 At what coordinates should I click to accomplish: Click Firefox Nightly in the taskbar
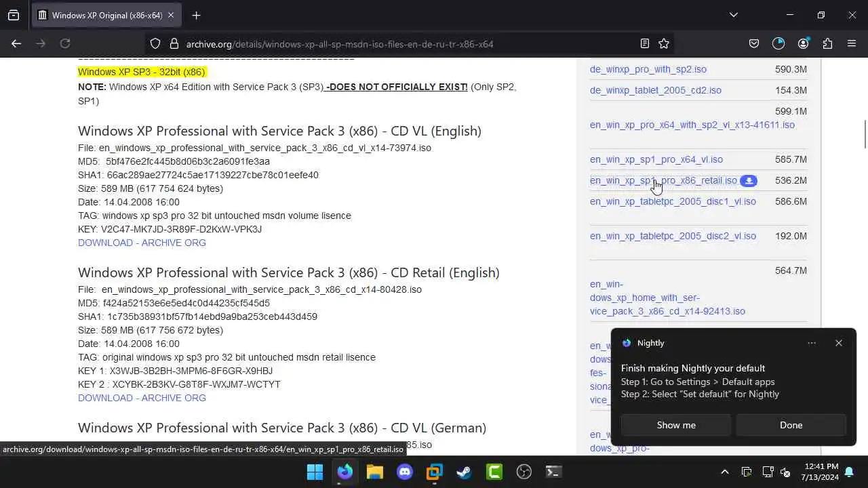tap(345, 472)
